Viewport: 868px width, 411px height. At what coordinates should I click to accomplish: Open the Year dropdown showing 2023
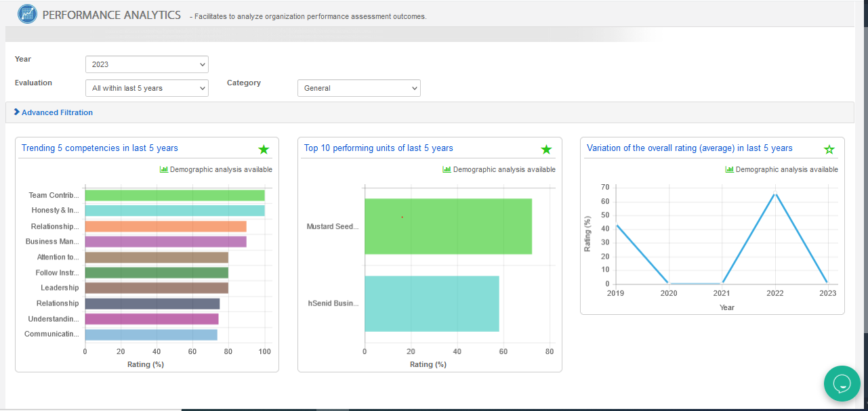coord(147,64)
